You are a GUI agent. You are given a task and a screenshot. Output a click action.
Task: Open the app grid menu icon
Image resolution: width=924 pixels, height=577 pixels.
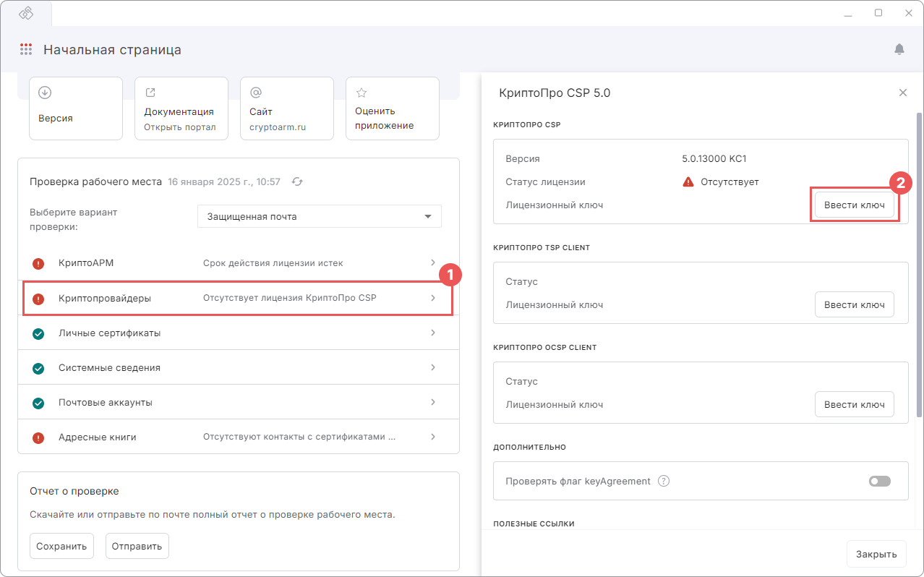pos(26,49)
